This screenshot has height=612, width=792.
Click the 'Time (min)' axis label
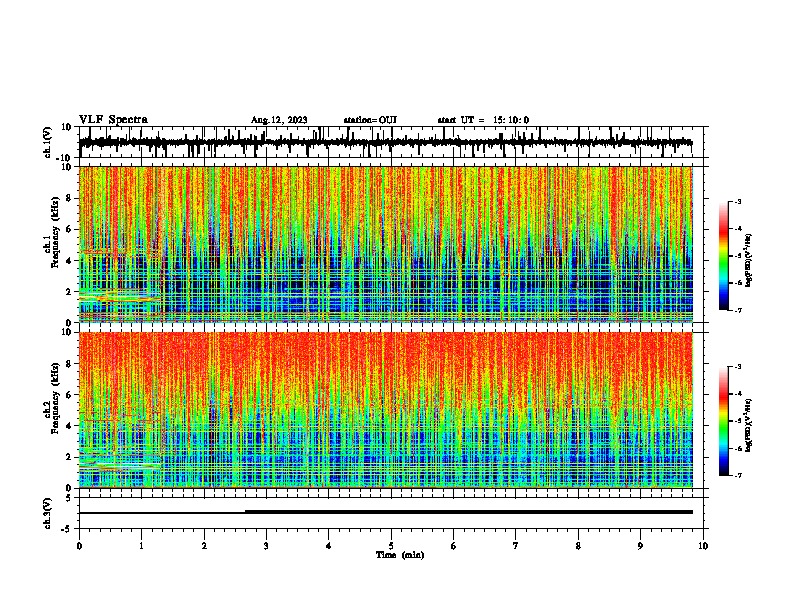(400, 555)
